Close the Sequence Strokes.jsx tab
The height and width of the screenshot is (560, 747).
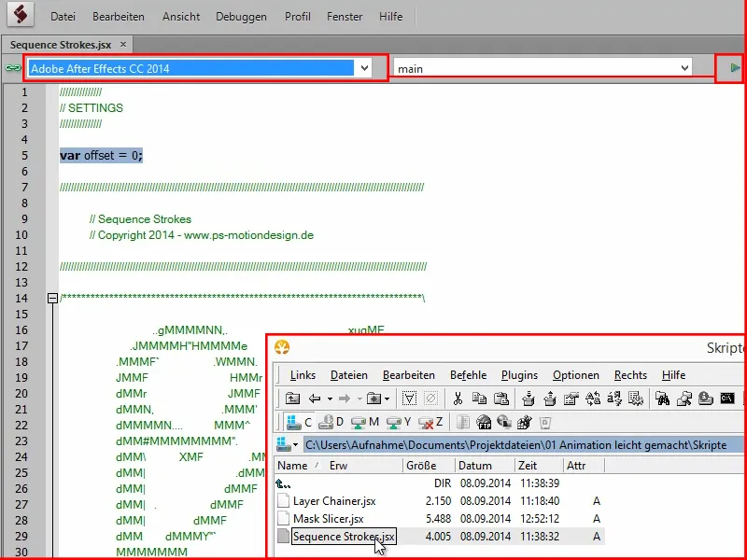pos(123,44)
